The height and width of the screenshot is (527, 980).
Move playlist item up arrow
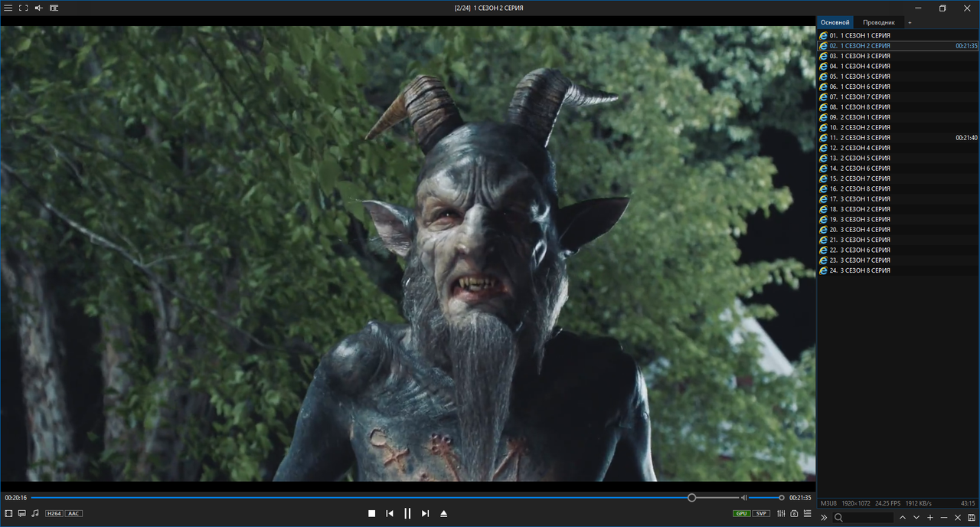[x=903, y=518]
